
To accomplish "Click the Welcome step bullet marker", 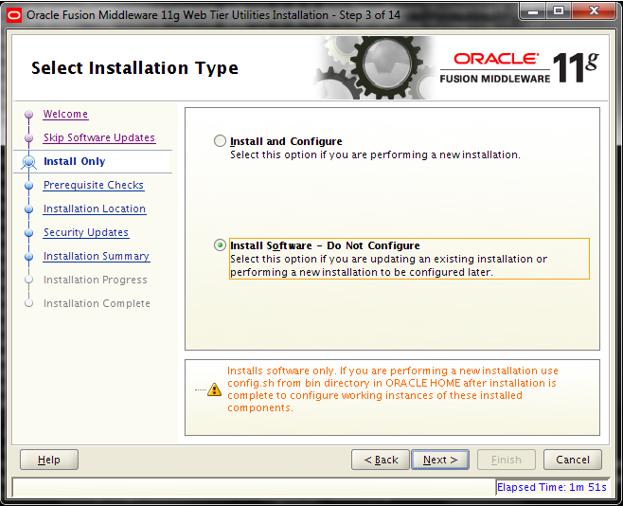I will [29, 114].
